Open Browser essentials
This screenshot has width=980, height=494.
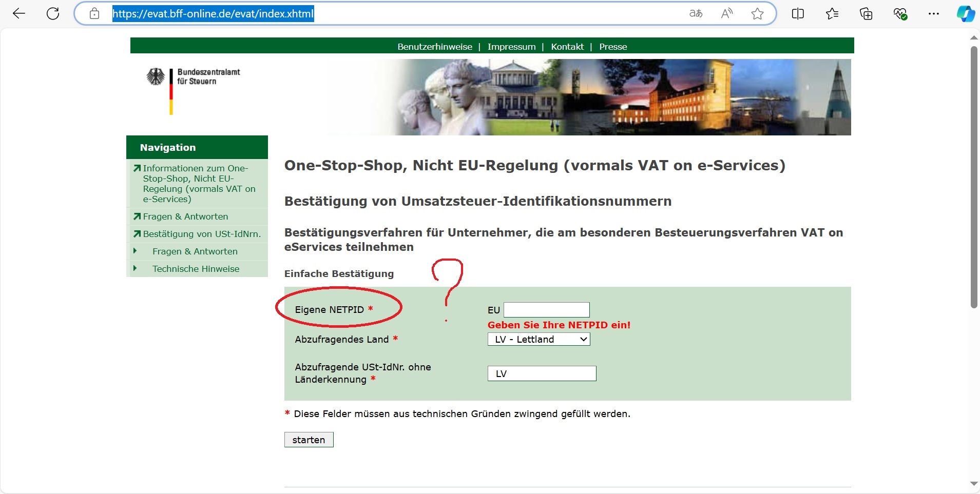900,13
